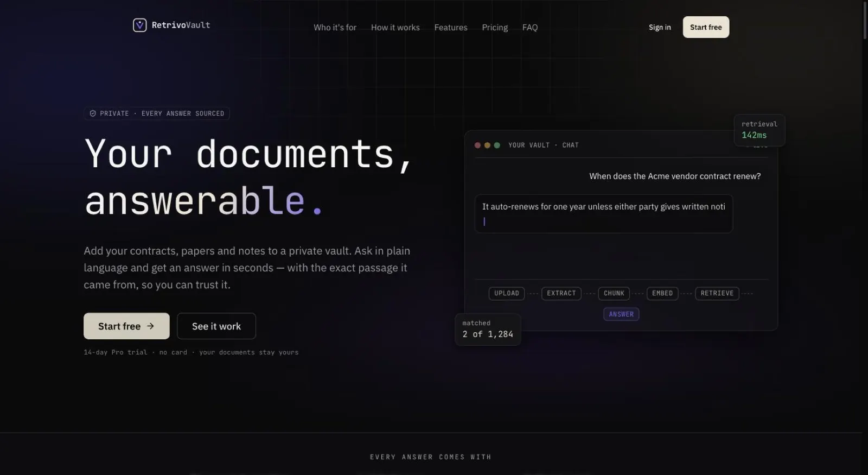Go to How it works section

pyautogui.click(x=395, y=27)
